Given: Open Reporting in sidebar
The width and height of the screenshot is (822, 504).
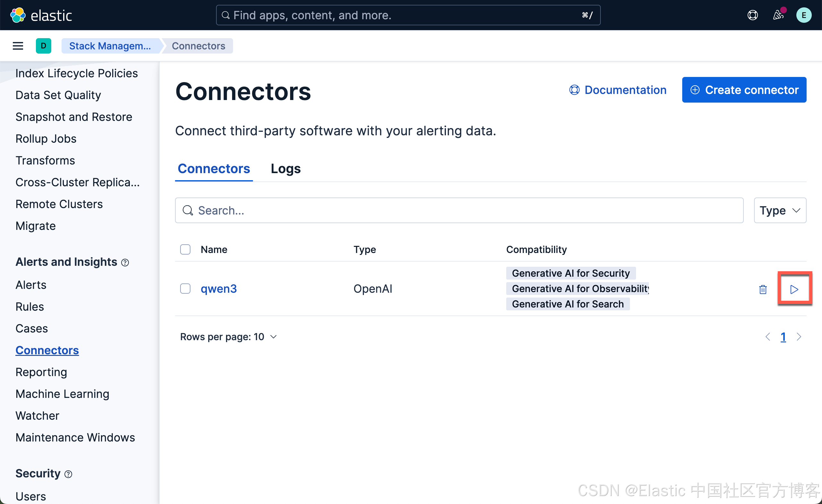Looking at the screenshot, I should tap(41, 372).
